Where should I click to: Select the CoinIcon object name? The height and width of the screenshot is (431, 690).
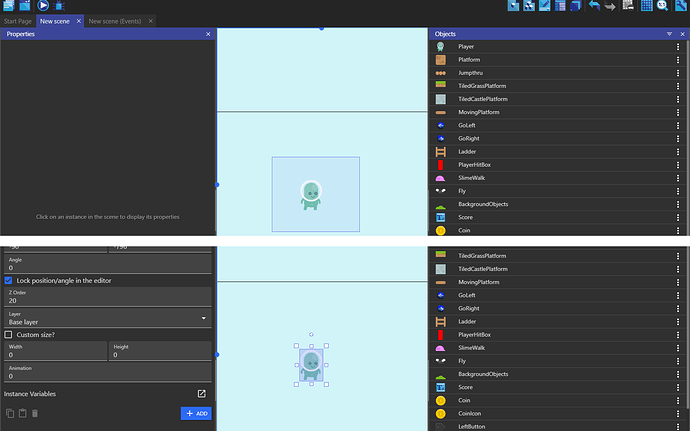pos(469,413)
